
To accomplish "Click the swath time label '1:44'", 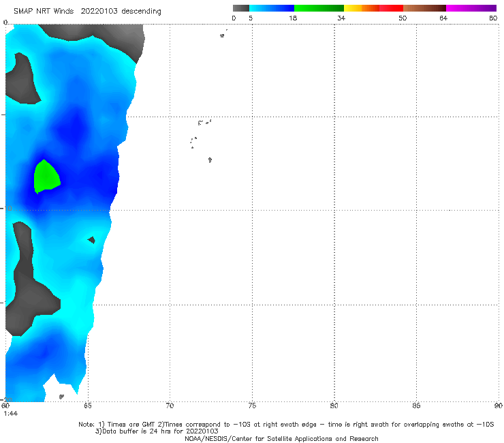I will coord(11,414).
